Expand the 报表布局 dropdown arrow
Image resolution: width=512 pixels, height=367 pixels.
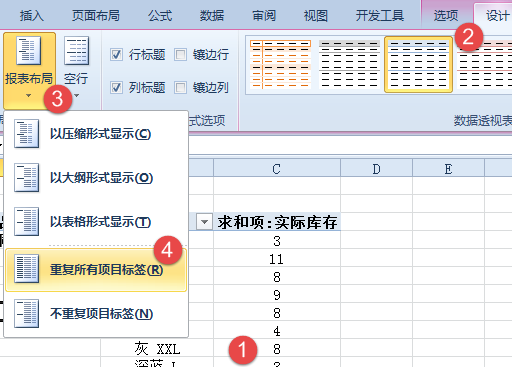click(x=28, y=96)
